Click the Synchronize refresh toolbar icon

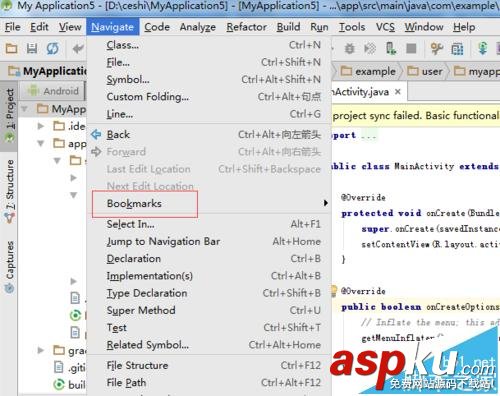click(52, 49)
